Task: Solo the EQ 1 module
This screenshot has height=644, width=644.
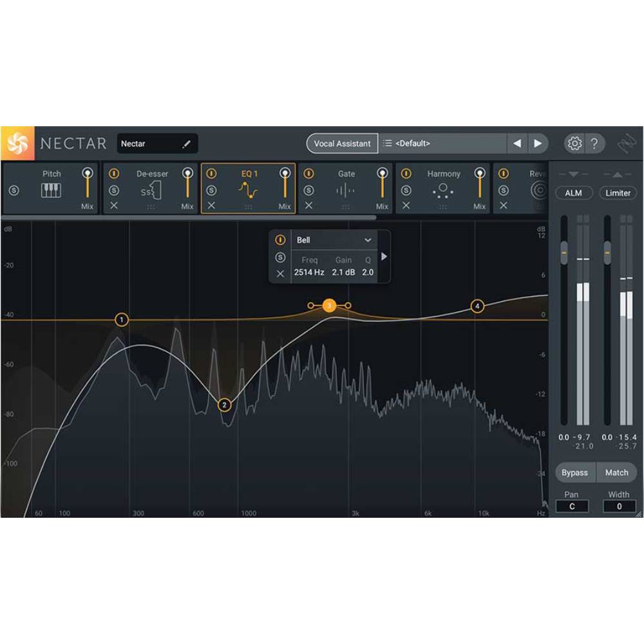Action: tap(211, 191)
